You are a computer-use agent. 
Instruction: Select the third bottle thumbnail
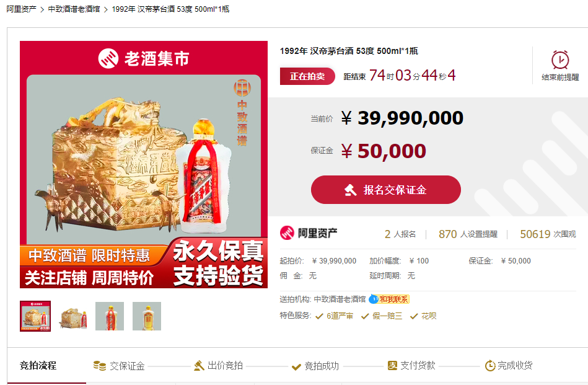110,316
